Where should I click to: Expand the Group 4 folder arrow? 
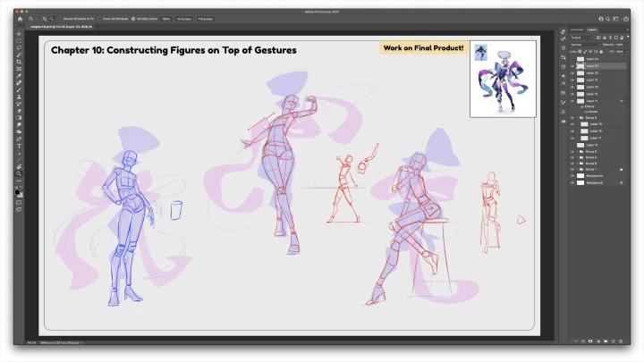[x=578, y=157]
